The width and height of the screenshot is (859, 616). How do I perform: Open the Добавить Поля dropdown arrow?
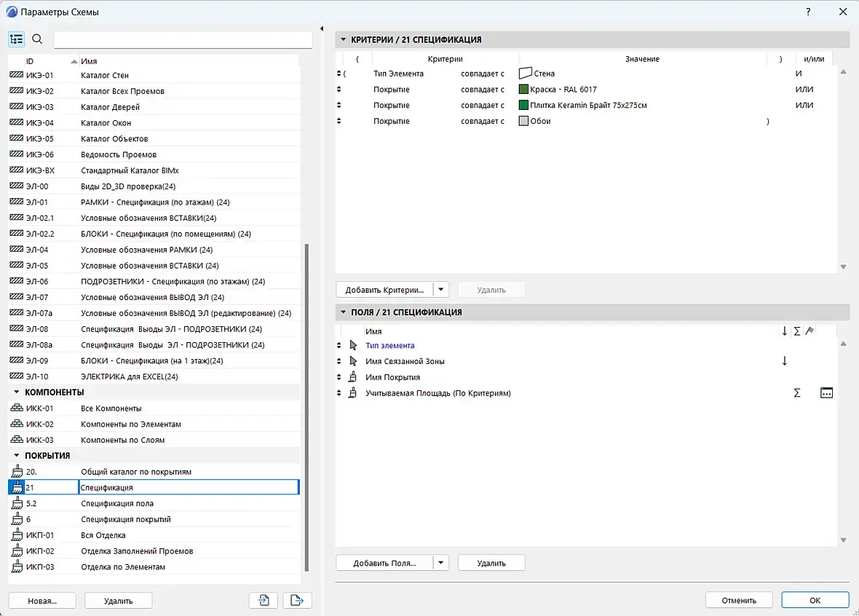click(441, 562)
